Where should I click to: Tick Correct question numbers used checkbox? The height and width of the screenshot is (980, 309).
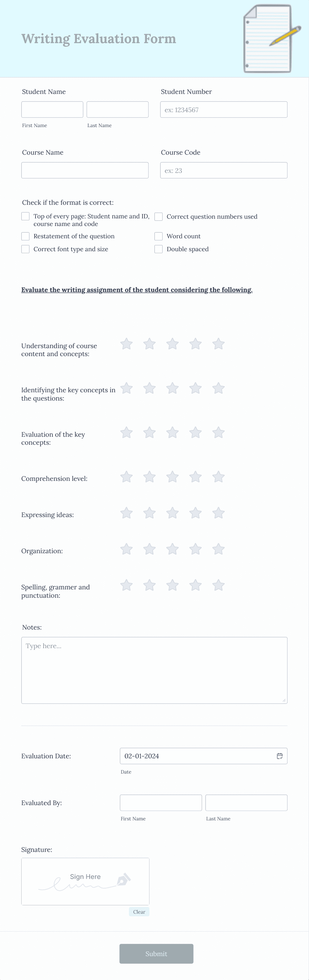[158, 216]
